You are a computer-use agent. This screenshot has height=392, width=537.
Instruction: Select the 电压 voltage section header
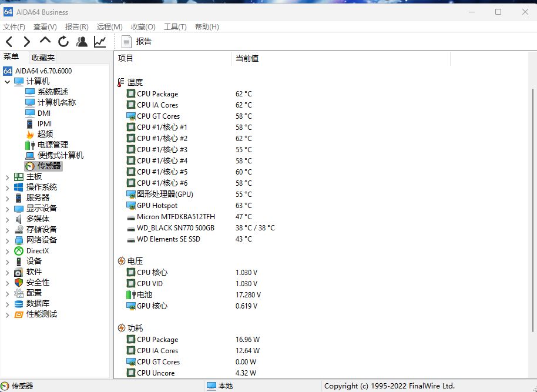coord(130,261)
